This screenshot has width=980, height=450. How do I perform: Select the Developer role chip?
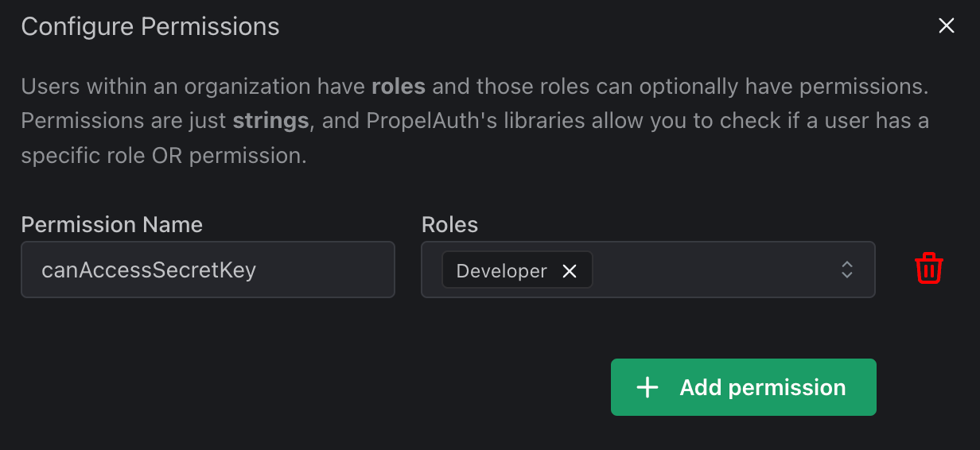pos(502,271)
